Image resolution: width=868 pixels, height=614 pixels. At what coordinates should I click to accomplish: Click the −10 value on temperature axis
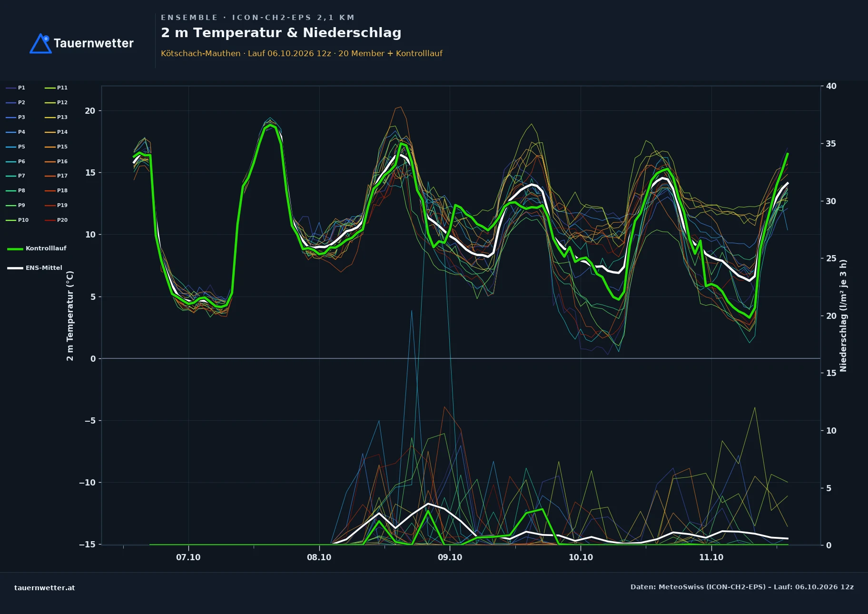(87, 483)
